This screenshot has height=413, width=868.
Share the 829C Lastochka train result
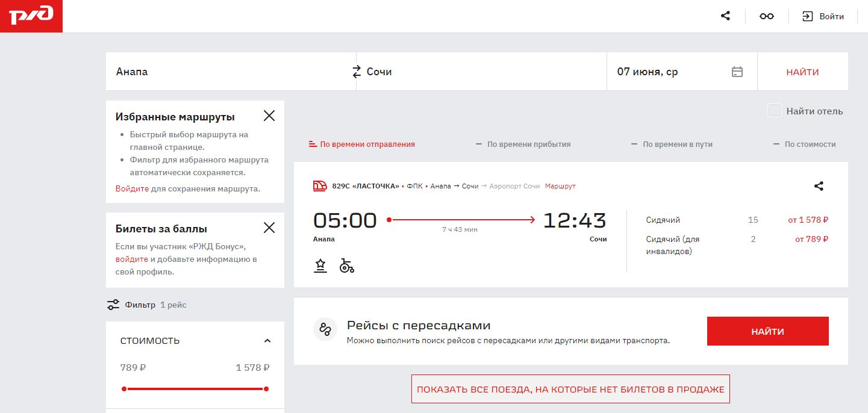pyautogui.click(x=818, y=186)
